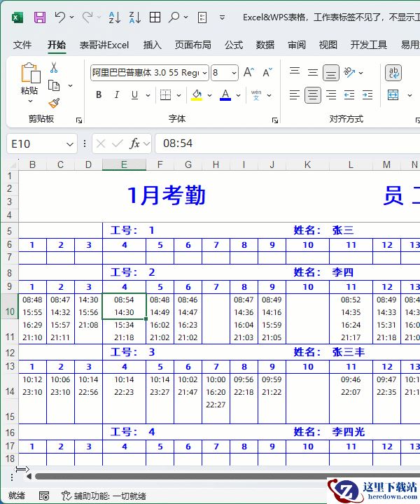Toggle Underline formatting
The image size is (420, 504).
tap(134, 94)
